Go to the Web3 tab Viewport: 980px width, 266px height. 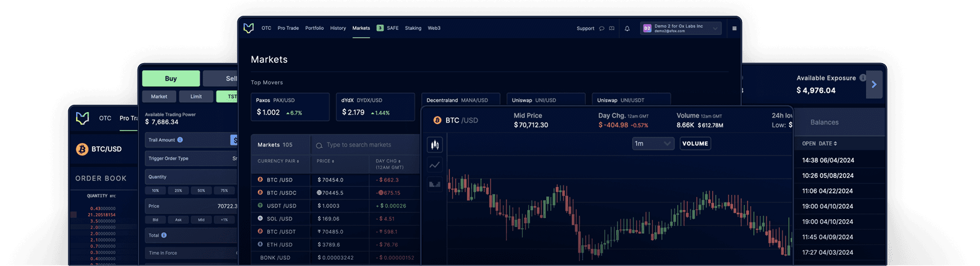click(434, 28)
